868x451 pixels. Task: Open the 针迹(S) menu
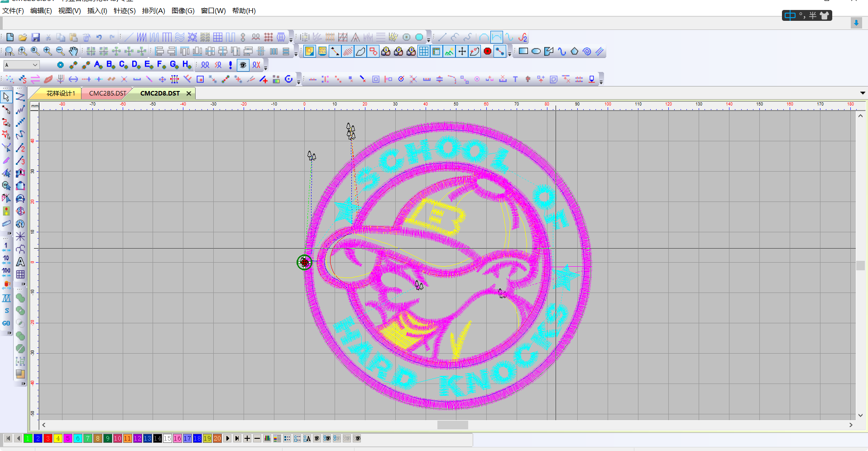124,10
